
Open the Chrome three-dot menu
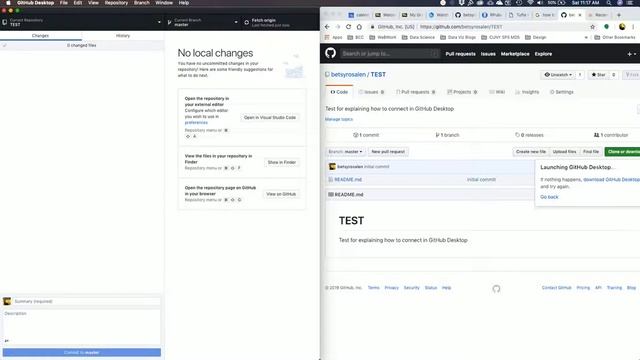click(633, 27)
